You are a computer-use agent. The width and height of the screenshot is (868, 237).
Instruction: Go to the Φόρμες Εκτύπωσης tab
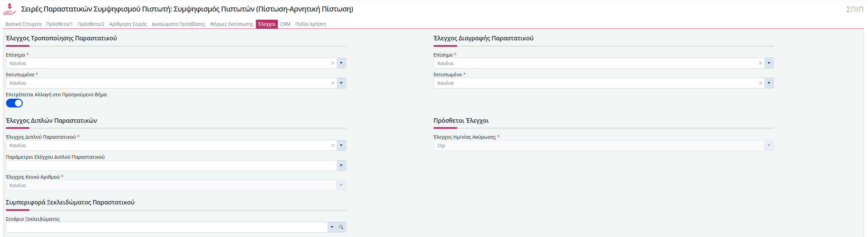click(x=232, y=24)
